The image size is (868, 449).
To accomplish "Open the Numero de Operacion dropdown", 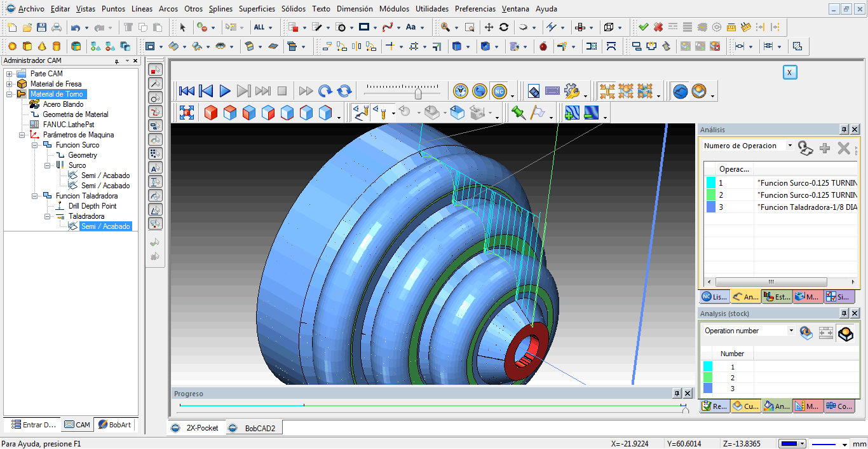I will click(x=789, y=146).
